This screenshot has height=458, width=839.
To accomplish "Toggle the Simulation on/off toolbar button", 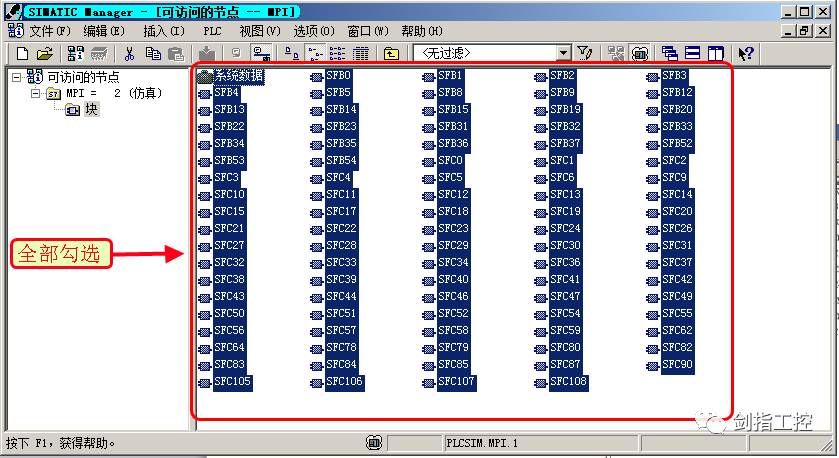I will coord(640,53).
